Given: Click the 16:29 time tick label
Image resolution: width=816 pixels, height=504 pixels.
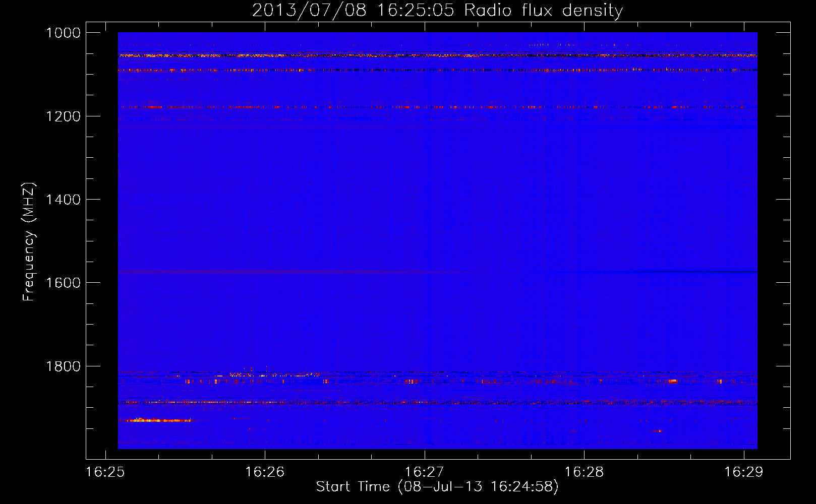Looking at the screenshot, I should pyautogui.click(x=744, y=472).
